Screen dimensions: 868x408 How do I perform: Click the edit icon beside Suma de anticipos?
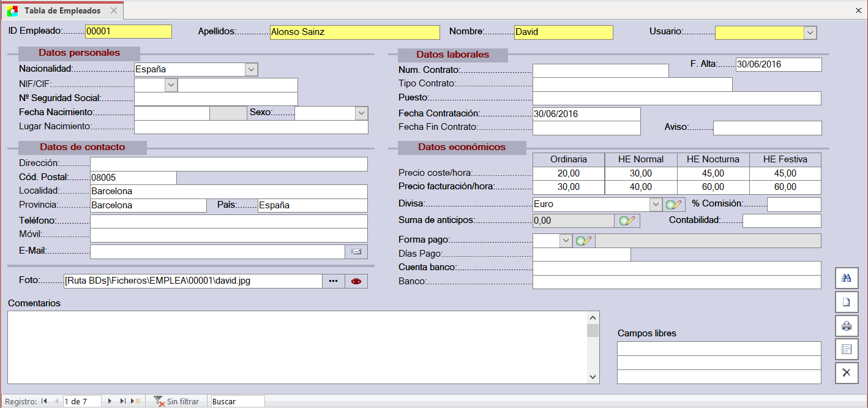coord(627,221)
